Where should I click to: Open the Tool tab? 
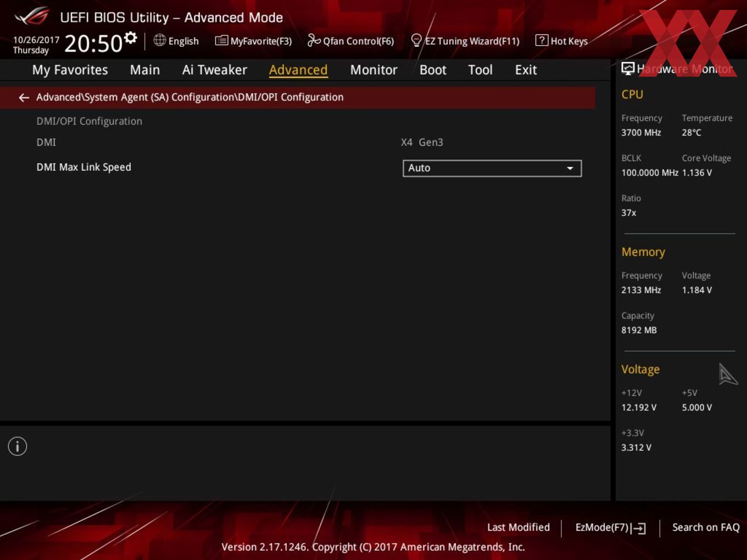480,70
